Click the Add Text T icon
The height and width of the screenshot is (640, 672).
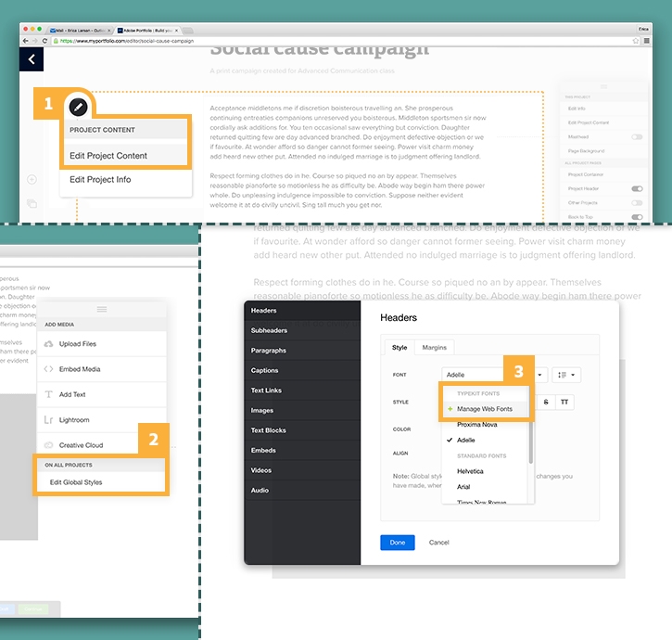click(x=49, y=394)
